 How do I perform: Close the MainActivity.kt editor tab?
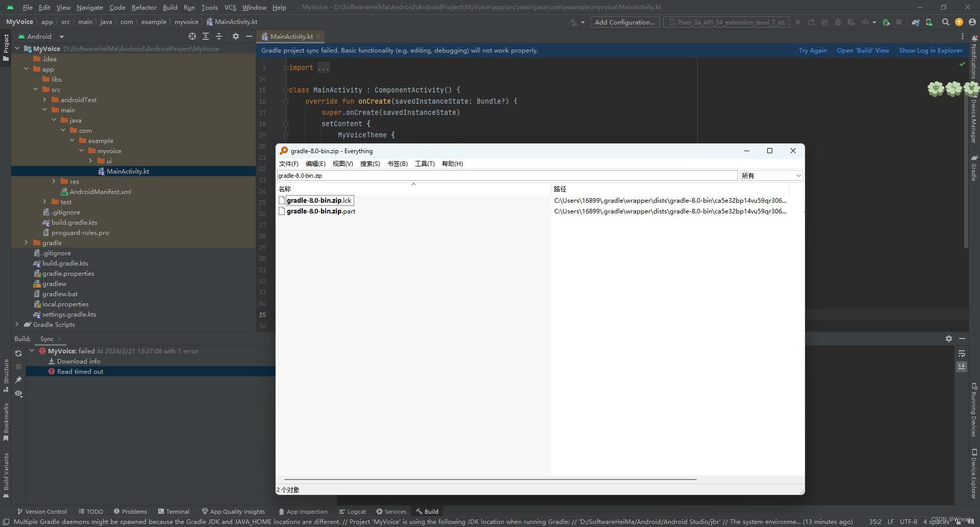318,36
